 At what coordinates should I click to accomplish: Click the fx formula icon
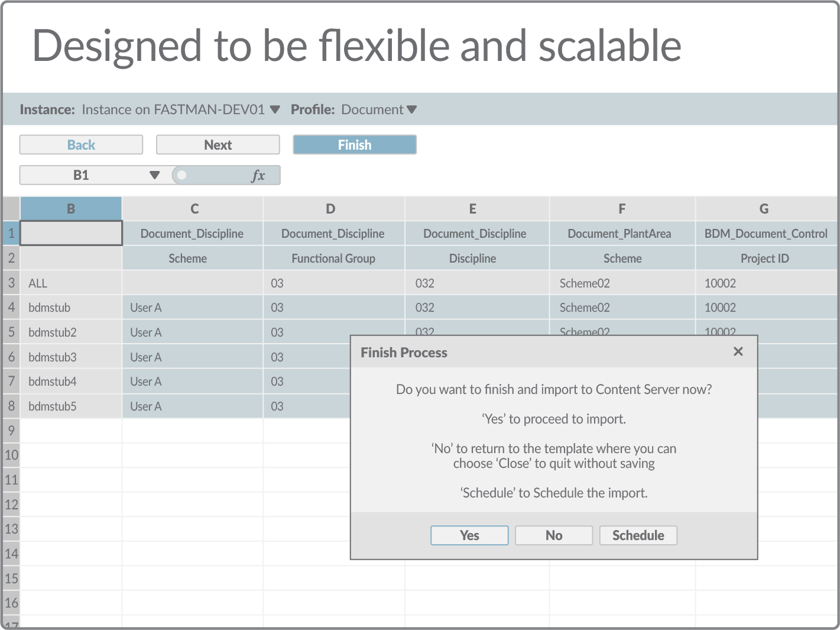258,175
